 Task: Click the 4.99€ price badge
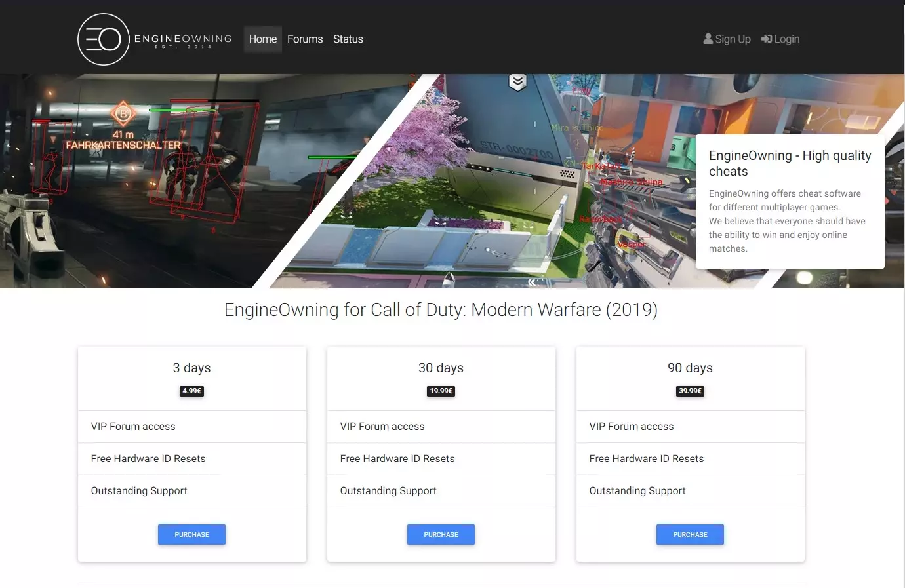point(191,391)
